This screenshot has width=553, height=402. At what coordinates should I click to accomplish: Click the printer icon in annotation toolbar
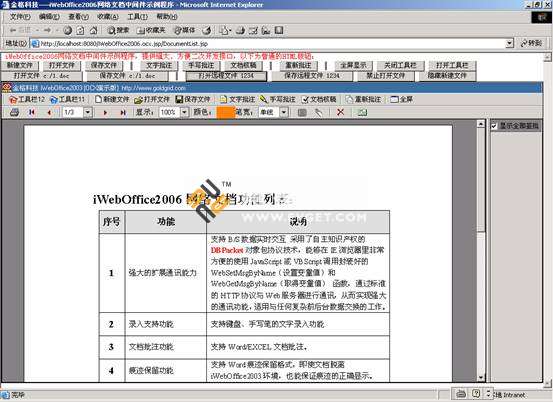point(14,112)
